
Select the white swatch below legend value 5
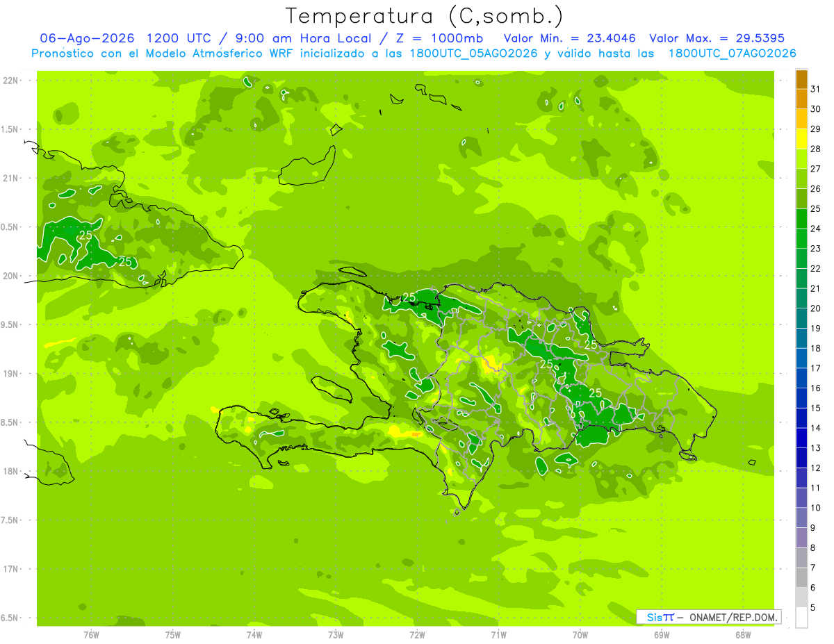(x=801, y=618)
